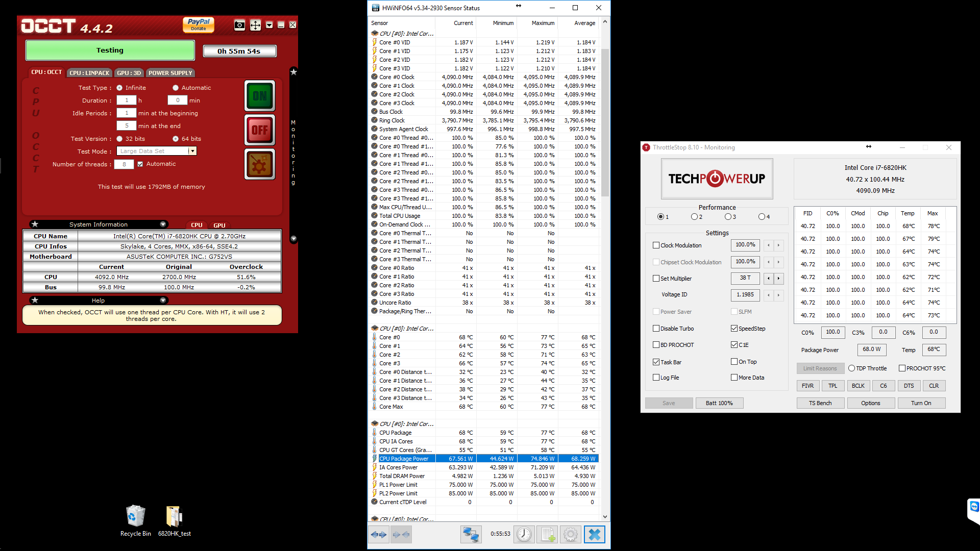
Task: Click the Number of threads field
Action: [x=124, y=164]
